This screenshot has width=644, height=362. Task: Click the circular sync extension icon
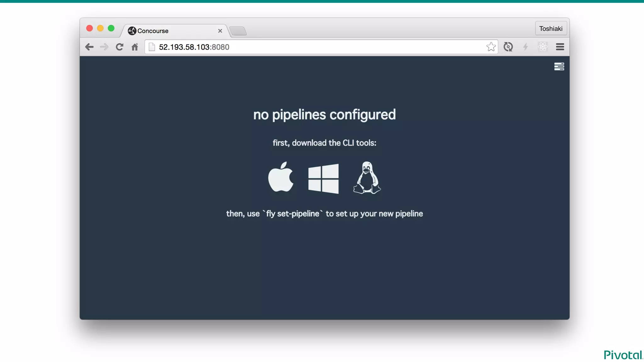click(x=508, y=47)
